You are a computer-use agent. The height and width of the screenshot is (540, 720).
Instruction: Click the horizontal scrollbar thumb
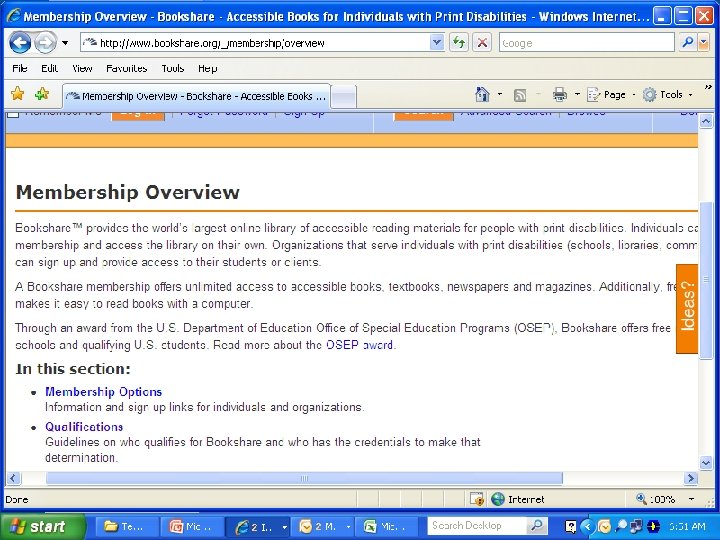click(304, 478)
